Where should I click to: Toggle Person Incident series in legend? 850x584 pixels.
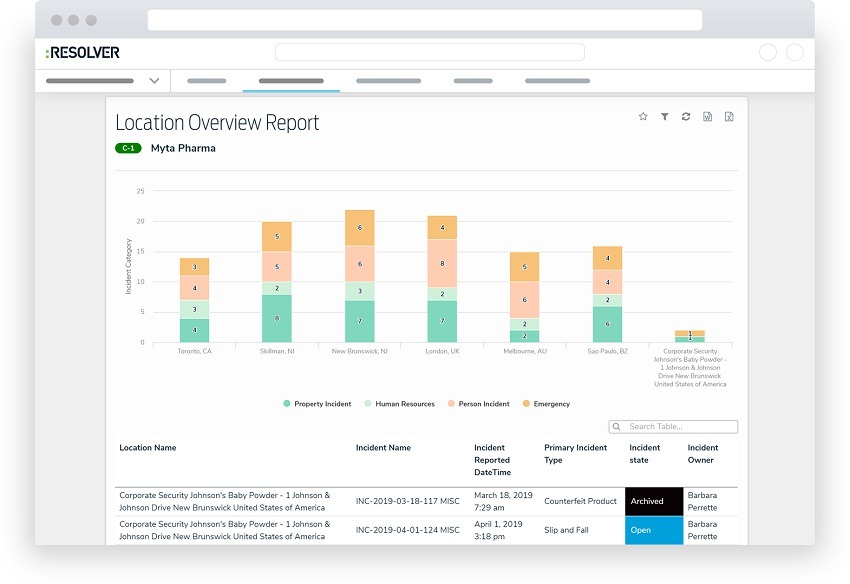[479, 404]
